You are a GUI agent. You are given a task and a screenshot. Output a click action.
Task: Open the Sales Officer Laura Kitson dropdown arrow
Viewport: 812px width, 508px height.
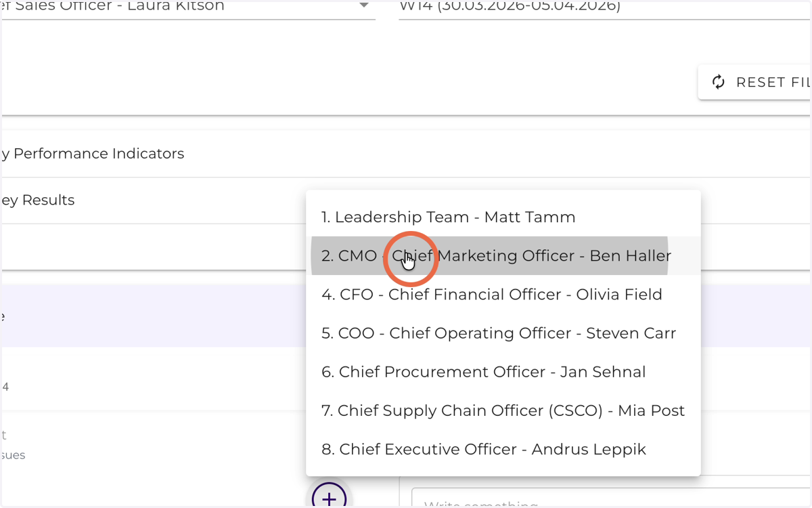pos(364,5)
